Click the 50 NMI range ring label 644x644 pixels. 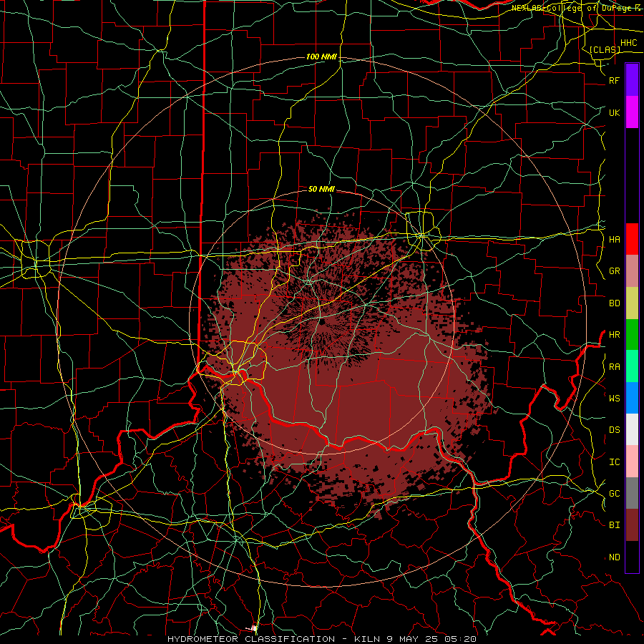click(x=321, y=189)
